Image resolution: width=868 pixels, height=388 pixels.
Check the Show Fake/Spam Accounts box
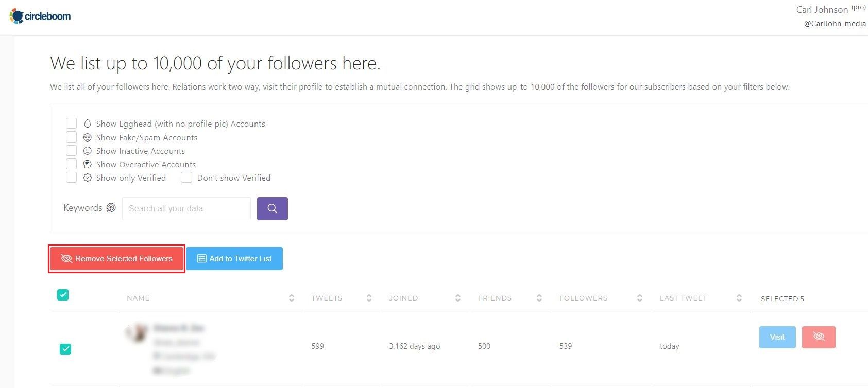click(x=71, y=136)
